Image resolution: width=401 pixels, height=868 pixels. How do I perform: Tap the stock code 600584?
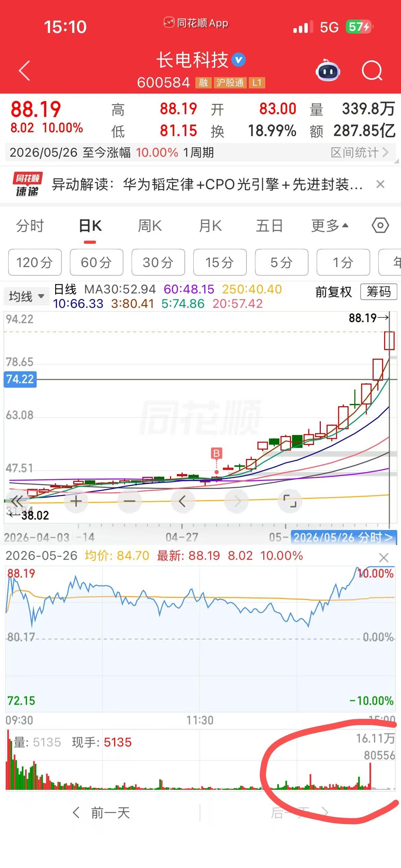point(163,83)
